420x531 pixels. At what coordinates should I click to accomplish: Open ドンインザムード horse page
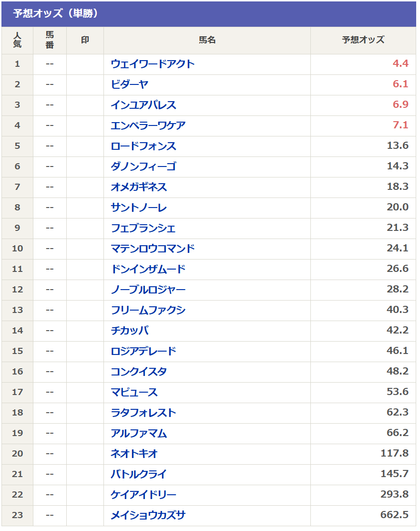(148, 269)
